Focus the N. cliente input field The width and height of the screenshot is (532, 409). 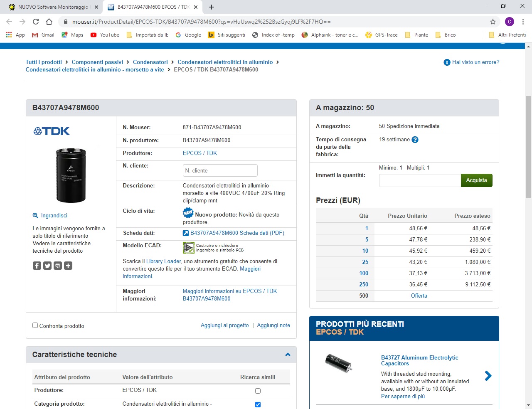(220, 170)
